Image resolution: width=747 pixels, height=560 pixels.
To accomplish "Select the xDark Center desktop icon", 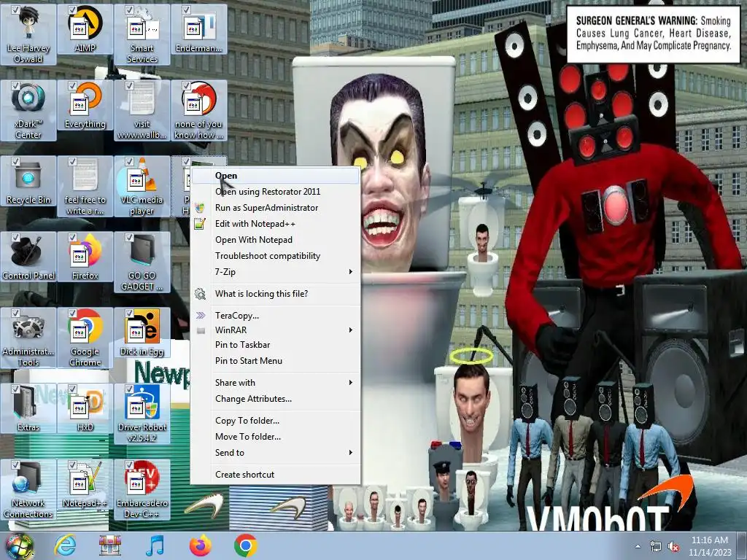I will click(x=28, y=110).
